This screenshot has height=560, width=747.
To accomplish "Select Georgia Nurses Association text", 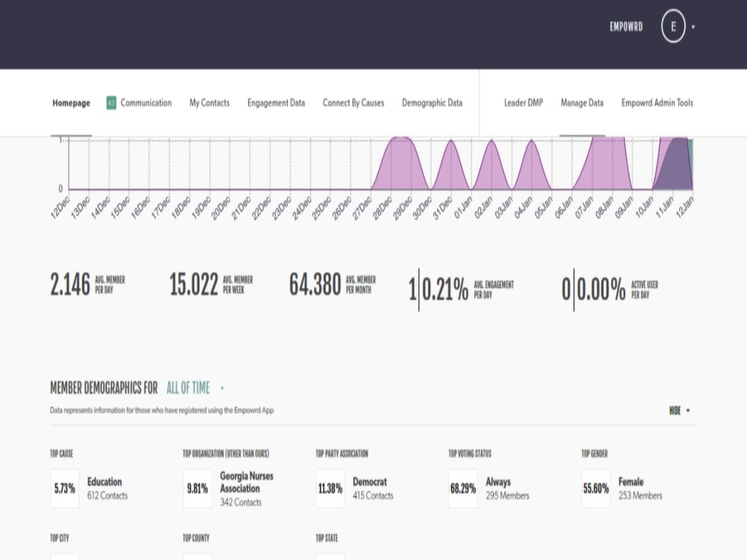I will (247, 482).
